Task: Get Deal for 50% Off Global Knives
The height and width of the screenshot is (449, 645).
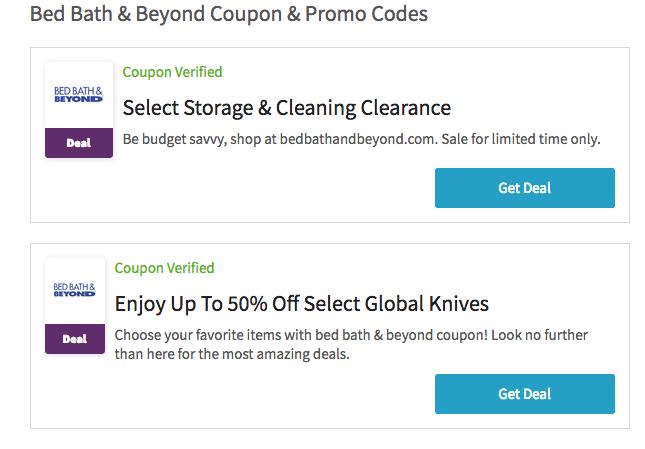Action: [524, 394]
